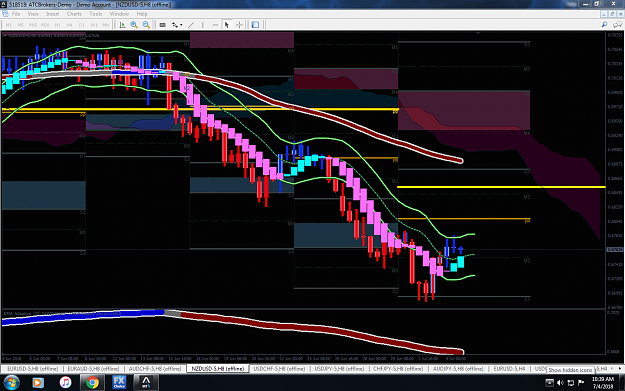
Task: Click the long yellow horizontal line at right
Action: (501, 187)
